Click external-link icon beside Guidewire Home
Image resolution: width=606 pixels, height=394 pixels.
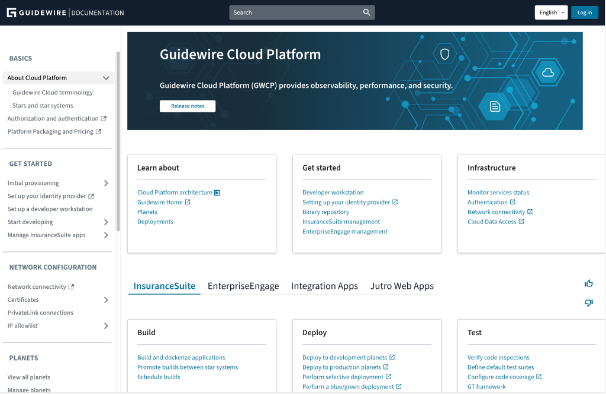point(187,202)
